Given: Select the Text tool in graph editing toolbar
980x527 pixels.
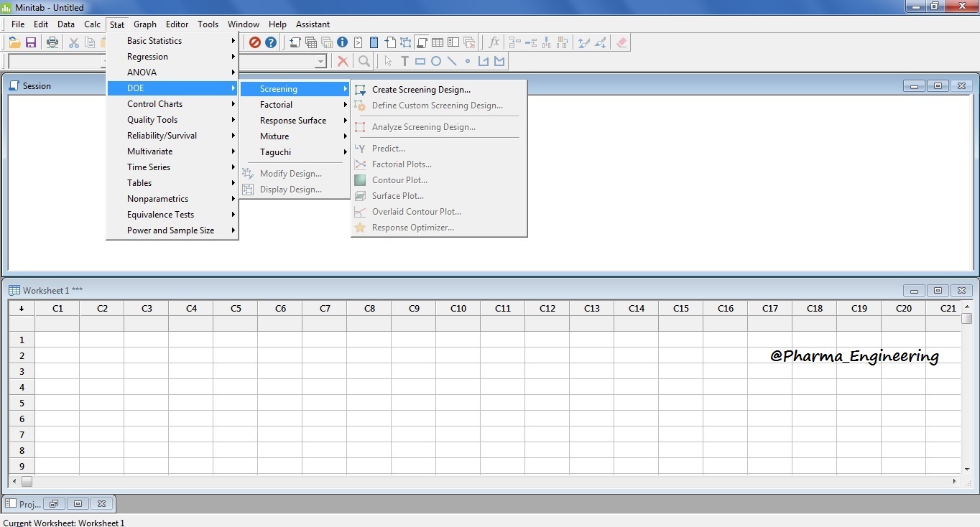Looking at the screenshot, I should click(x=405, y=61).
